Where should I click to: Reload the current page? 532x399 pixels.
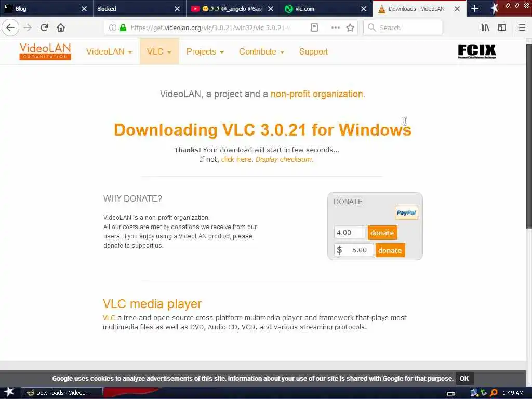tap(44, 28)
